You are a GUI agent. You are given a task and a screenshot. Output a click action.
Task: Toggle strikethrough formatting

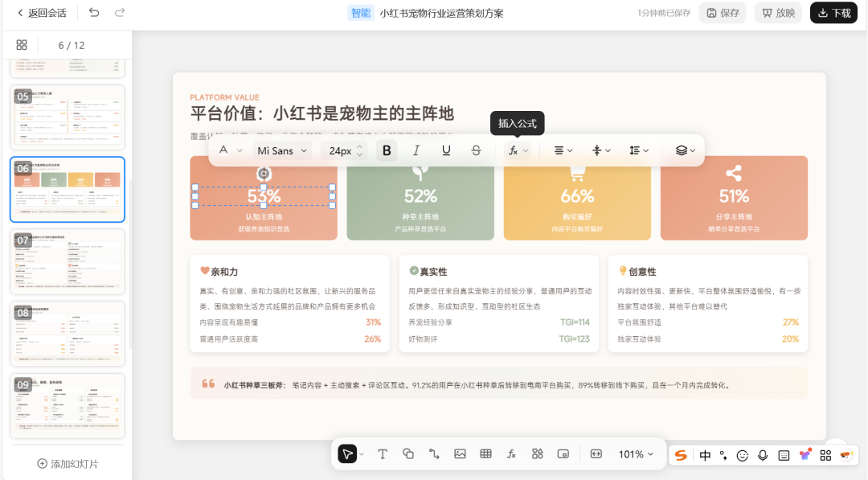pos(476,150)
